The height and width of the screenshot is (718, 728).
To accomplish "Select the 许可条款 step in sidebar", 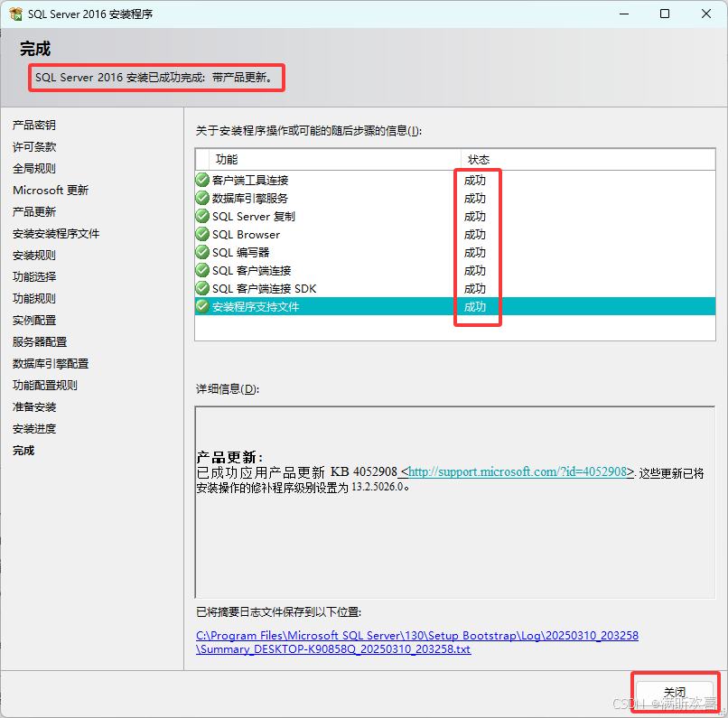I will [34, 146].
